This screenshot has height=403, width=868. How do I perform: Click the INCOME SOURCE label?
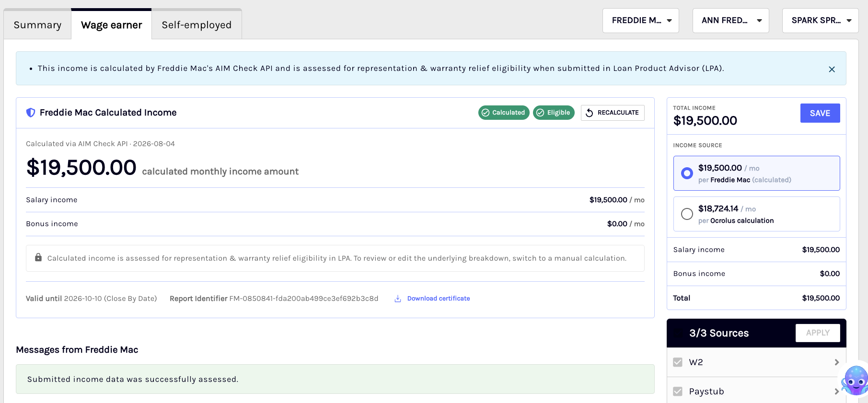coord(697,145)
